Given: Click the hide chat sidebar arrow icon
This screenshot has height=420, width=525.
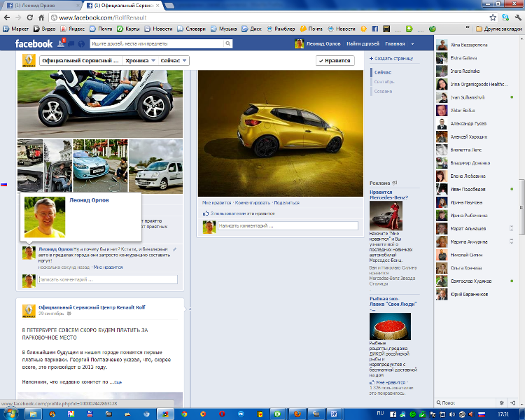Looking at the screenshot, I should [x=512, y=402].
